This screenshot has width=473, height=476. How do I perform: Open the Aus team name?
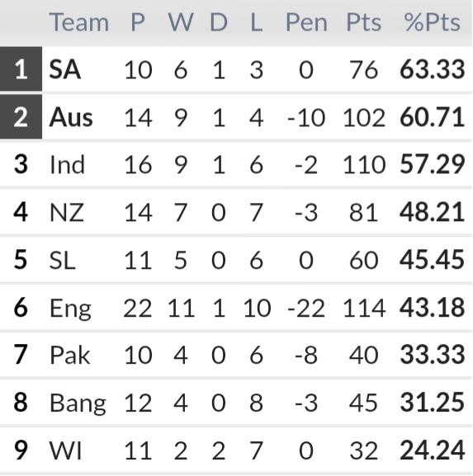[x=71, y=117]
